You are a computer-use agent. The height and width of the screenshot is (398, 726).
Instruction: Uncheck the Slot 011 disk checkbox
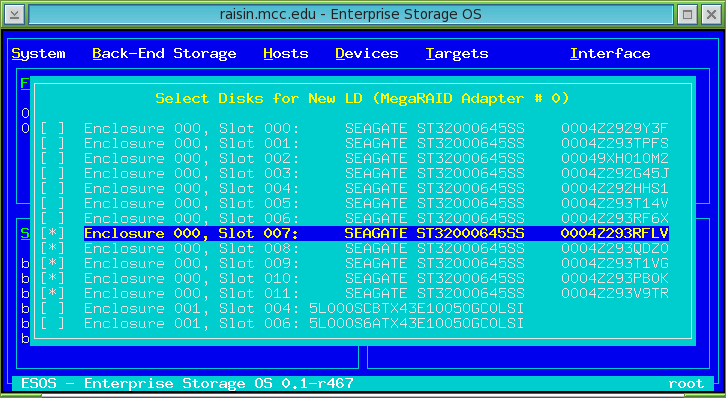click(52, 293)
